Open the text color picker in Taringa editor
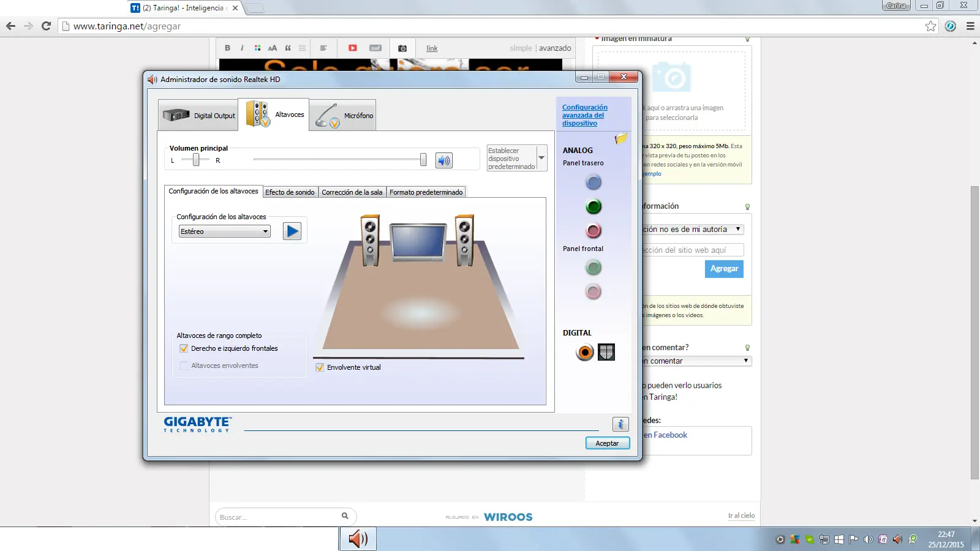This screenshot has width=980, height=551. tap(258, 48)
